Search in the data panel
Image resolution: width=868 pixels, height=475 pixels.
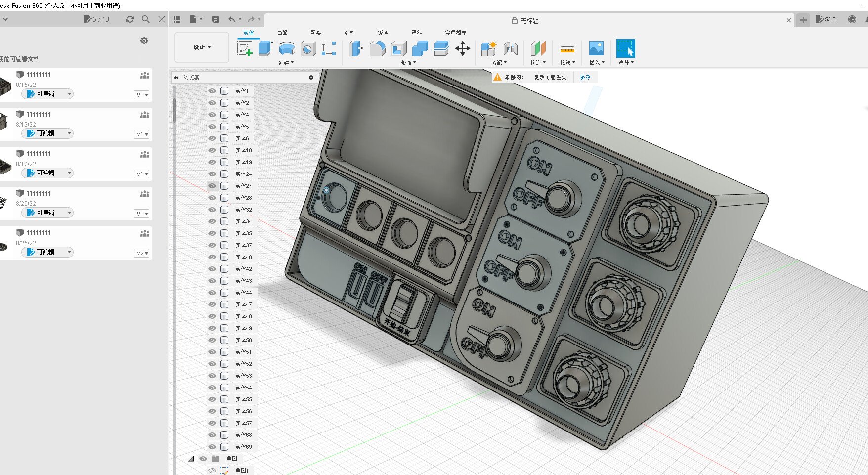(145, 19)
